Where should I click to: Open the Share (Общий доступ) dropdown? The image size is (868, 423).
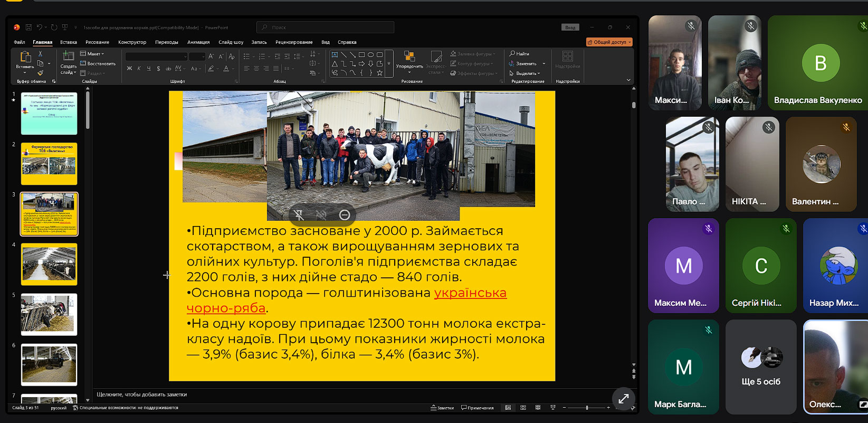609,42
